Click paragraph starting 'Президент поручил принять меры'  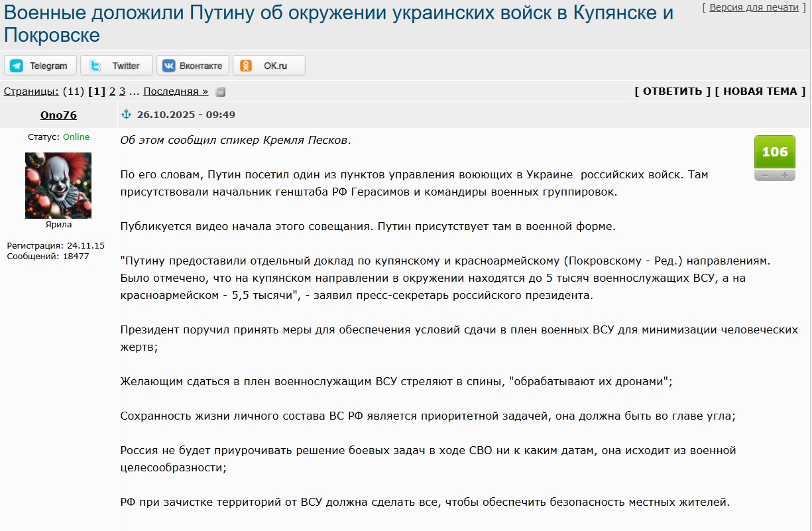coord(459,338)
